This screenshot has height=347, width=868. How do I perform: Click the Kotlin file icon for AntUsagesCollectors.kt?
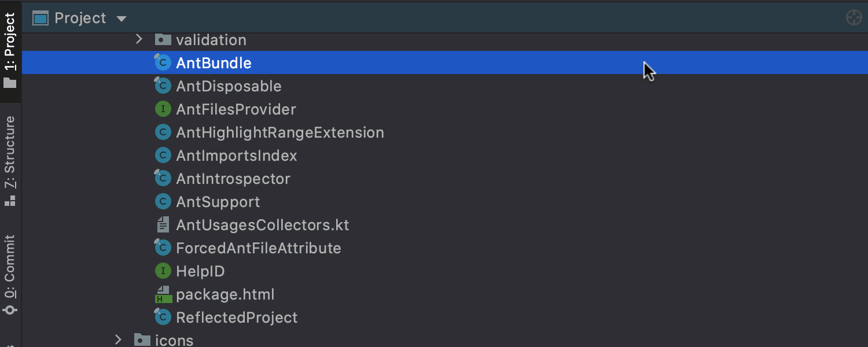tap(163, 224)
